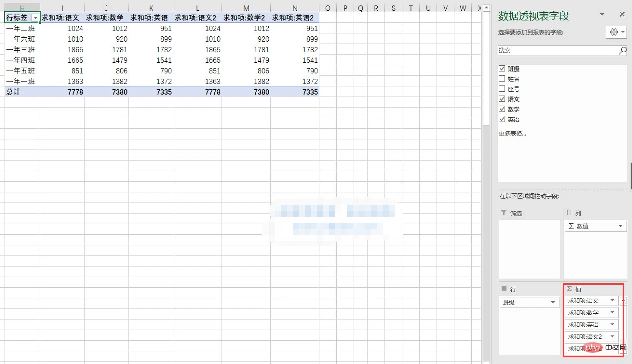
Task: Select column M header
Action: [246, 8]
